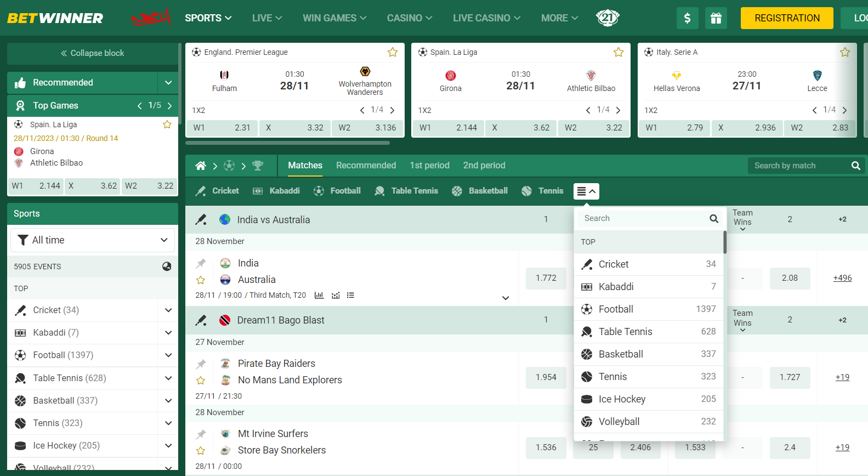The width and height of the screenshot is (868, 476).
Task: Click the REGISTRATION button
Action: 787,18
